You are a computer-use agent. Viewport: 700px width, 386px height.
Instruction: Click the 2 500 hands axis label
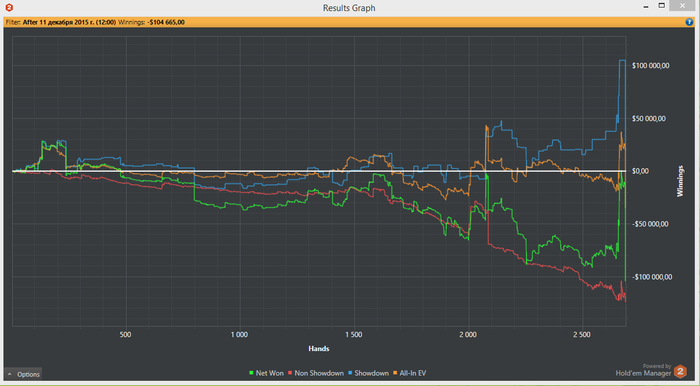click(583, 334)
